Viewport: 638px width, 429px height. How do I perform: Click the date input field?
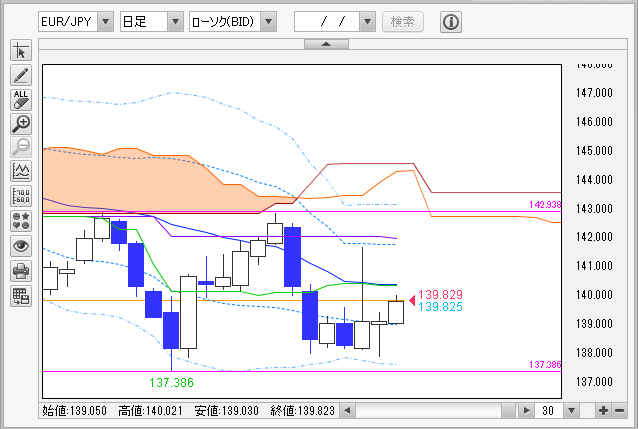click(x=327, y=22)
